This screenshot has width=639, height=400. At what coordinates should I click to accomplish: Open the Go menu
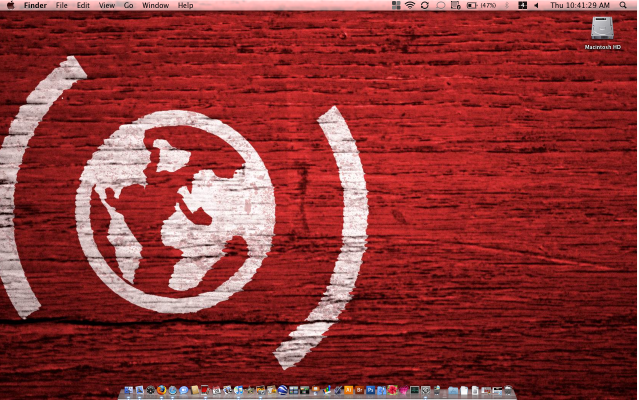click(x=128, y=5)
